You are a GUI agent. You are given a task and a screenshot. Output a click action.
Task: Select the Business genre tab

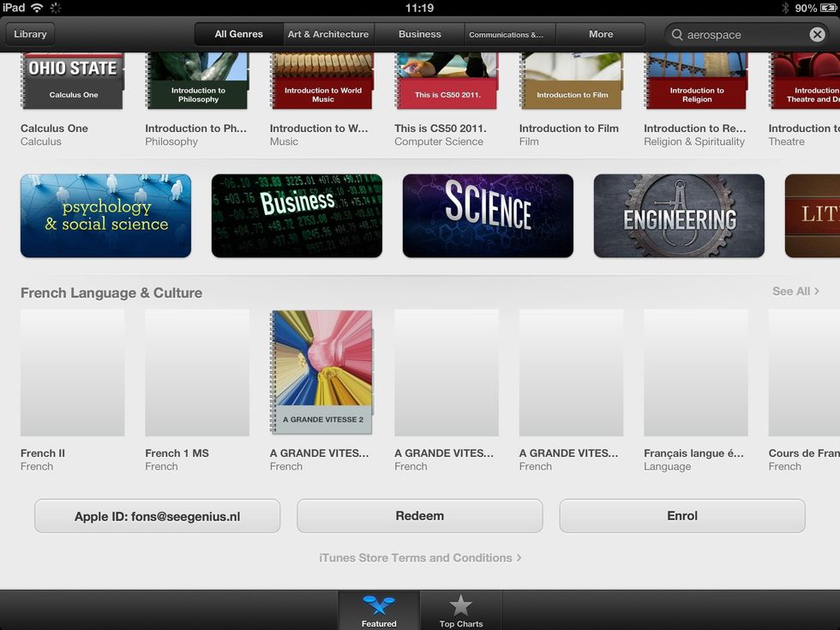coord(420,34)
